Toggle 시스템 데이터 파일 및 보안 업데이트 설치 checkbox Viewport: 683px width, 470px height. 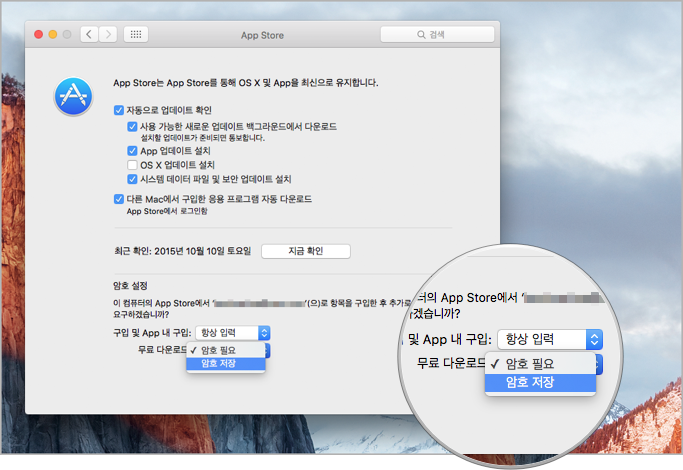click(x=132, y=179)
